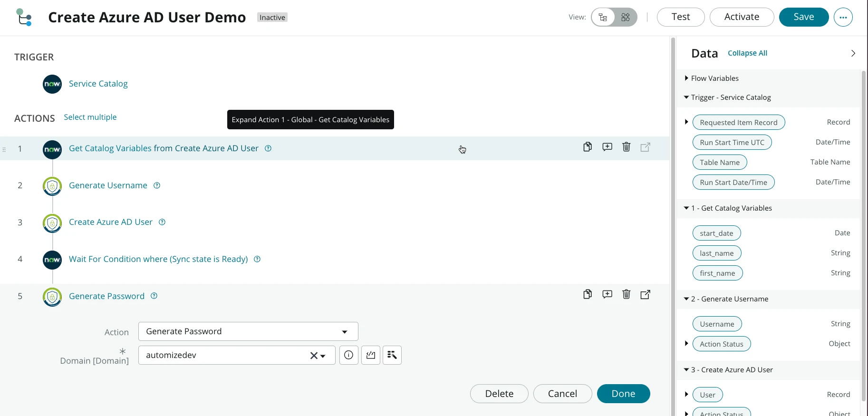This screenshot has width=868, height=416.
Task: Expand the Flow Variables section
Action: (x=686, y=78)
